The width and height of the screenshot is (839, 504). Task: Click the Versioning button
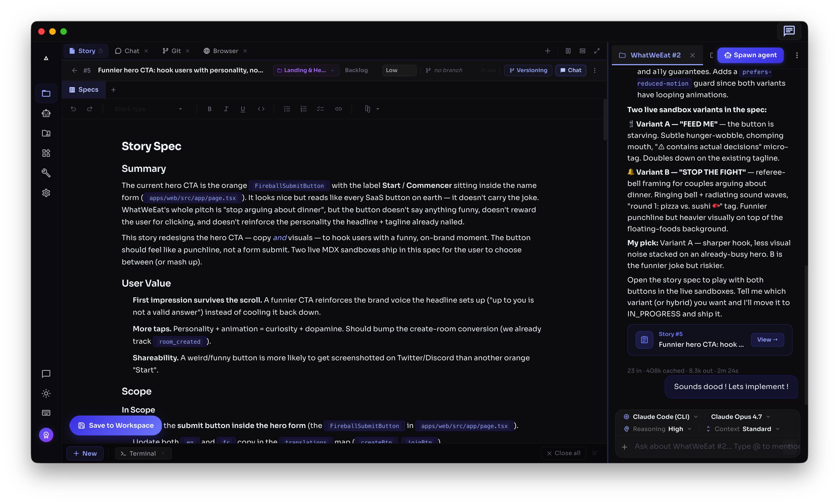point(528,70)
